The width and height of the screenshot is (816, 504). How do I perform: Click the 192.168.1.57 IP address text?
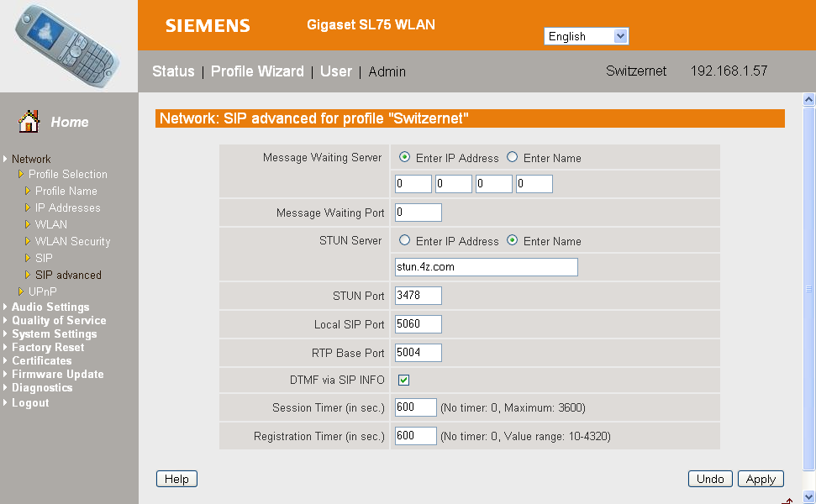(729, 71)
